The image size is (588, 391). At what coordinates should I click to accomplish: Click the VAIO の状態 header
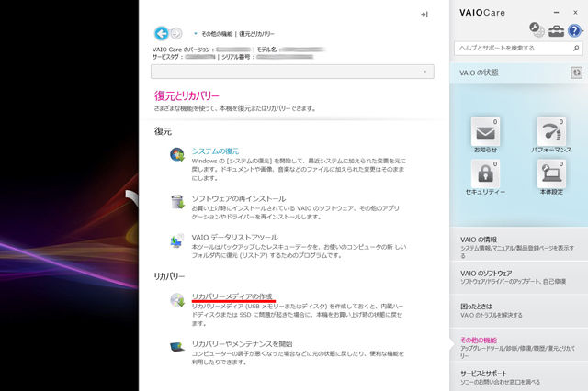point(479,73)
